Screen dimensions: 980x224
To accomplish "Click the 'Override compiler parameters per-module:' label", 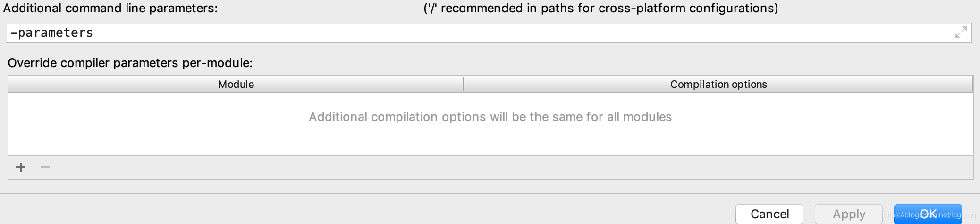I will tap(130, 63).
